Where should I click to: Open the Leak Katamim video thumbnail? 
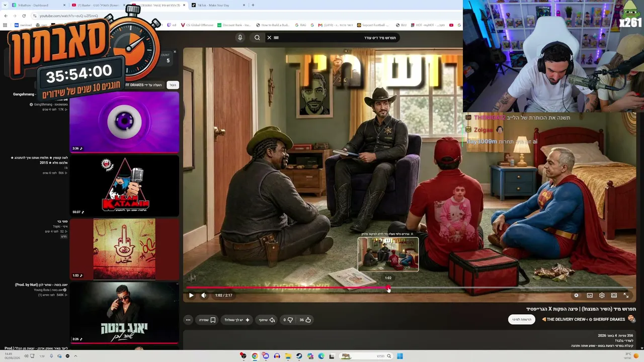point(124,186)
